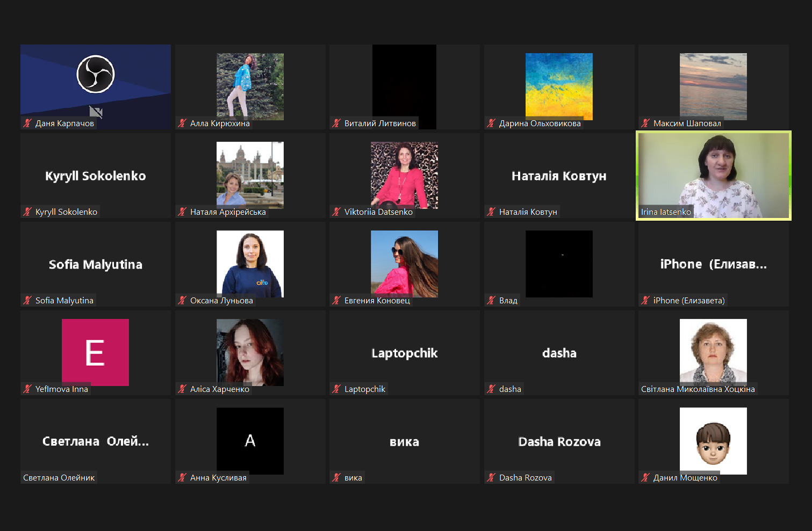The image size is (812, 531).
Task: Select Максим Шаповал's sunset sea picture
Action: [713, 86]
